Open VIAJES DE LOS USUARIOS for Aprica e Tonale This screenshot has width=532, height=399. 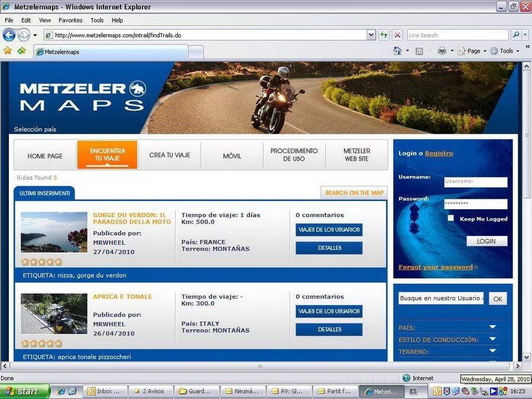[329, 311]
